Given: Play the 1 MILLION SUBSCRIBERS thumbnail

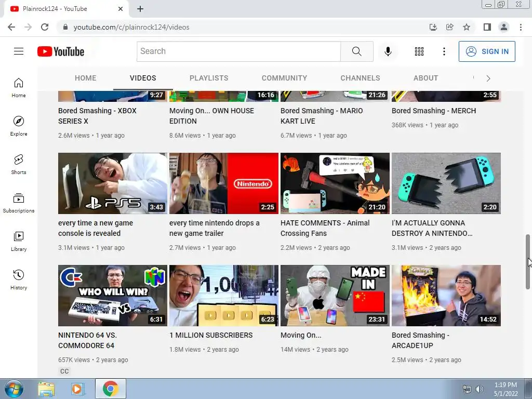Looking at the screenshot, I should (x=223, y=296).
